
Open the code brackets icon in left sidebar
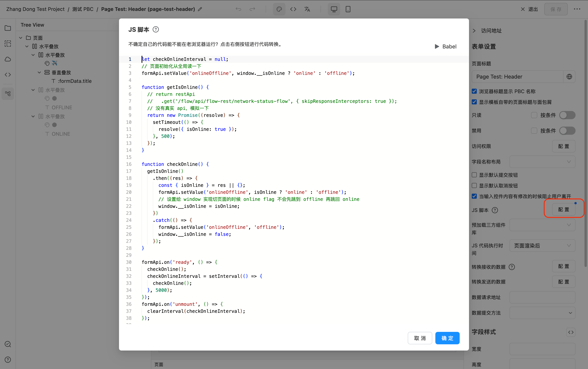coord(8,75)
